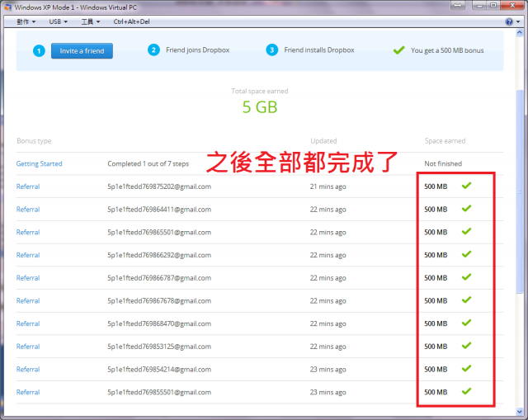Click the scrollbar down arrow

click(x=519, y=412)
